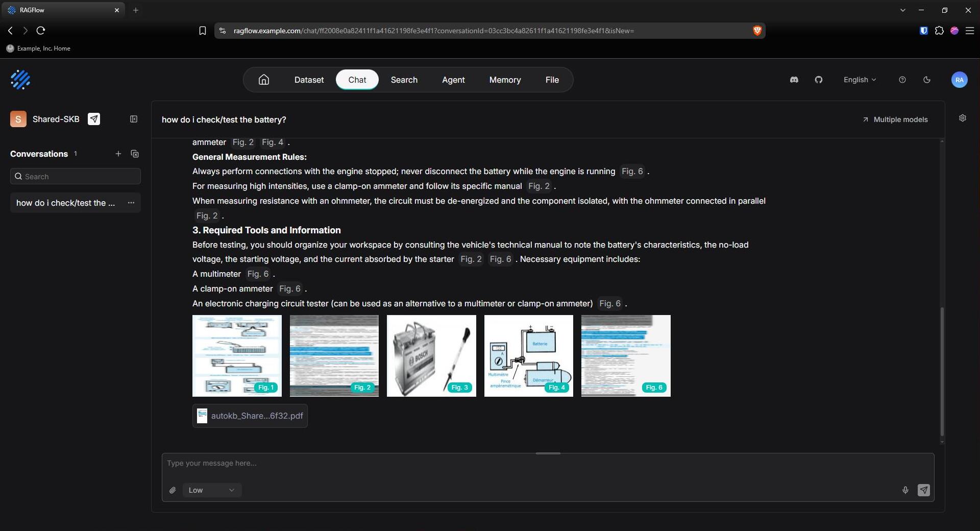The image size is (980, 531).
Task: Send the message with arrow button
Action: click(x=924, y=490)
